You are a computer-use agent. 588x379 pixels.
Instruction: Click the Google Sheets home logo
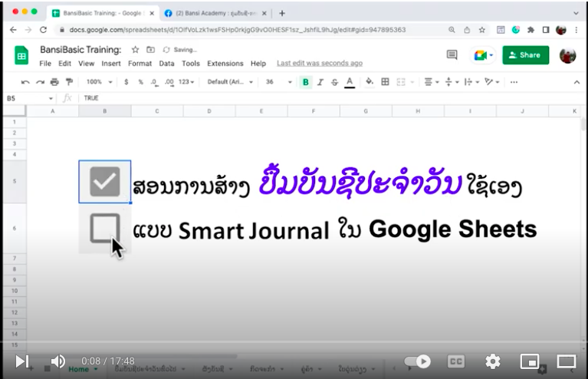point(21,55)
